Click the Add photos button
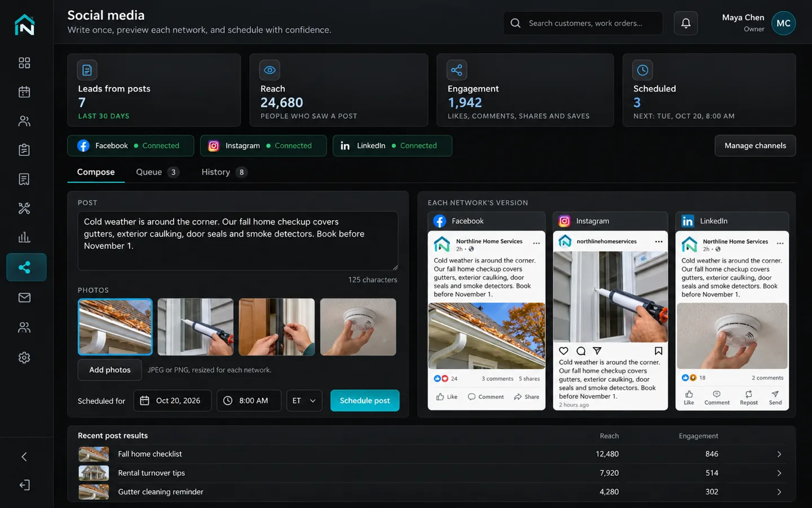This screenshot has height=508, width=812. pyautogui.click(x=110, y=370)
